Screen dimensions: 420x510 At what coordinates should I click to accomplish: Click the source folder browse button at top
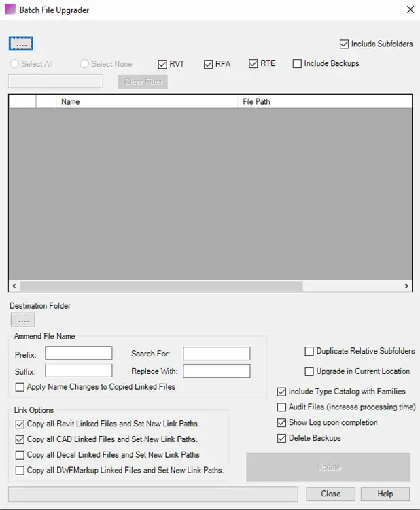21,44
